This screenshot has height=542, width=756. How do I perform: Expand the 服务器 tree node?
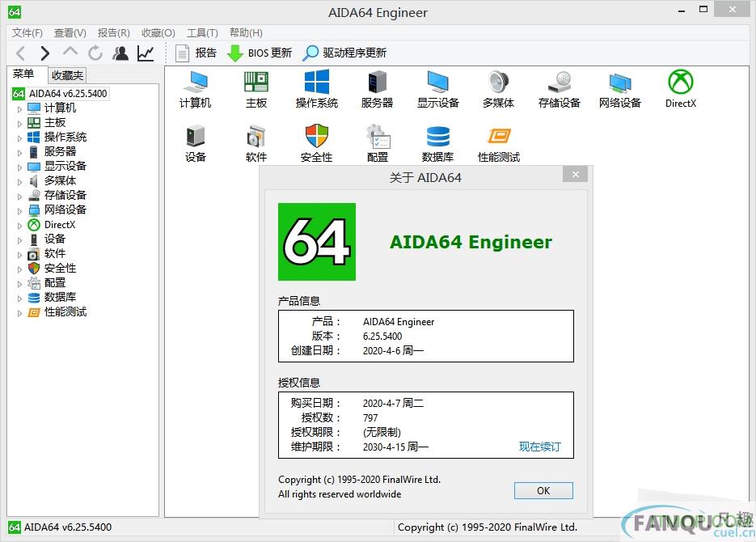click(19, 153)
